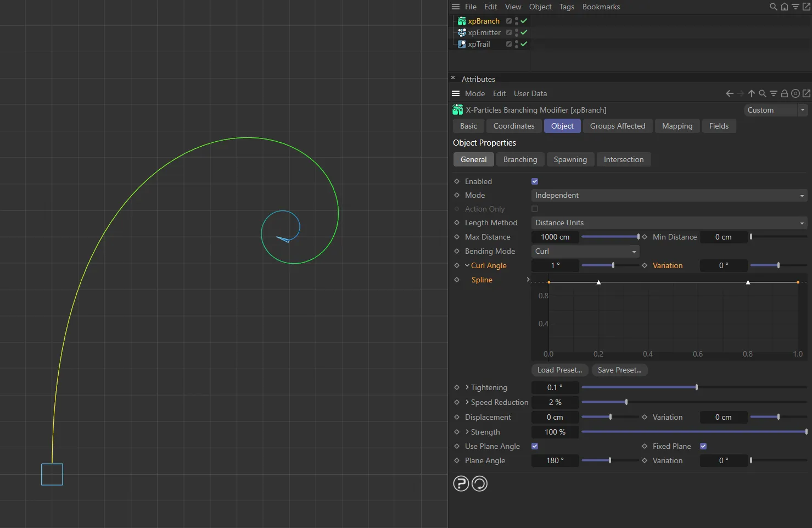This screenshot has width=812, height=528.
Task: Select the xpTrail object icon
Action: click(x=461, y=44)
